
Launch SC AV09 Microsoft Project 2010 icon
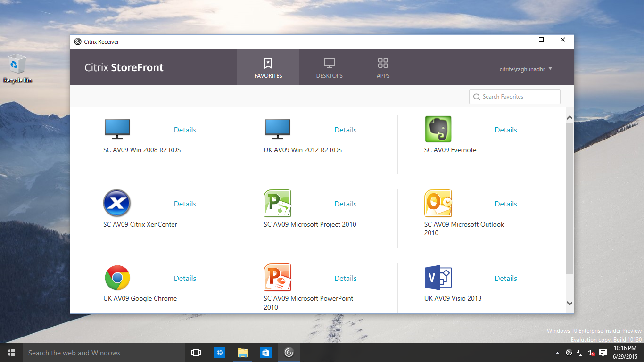pyautogui.click(x=277, y=204)
